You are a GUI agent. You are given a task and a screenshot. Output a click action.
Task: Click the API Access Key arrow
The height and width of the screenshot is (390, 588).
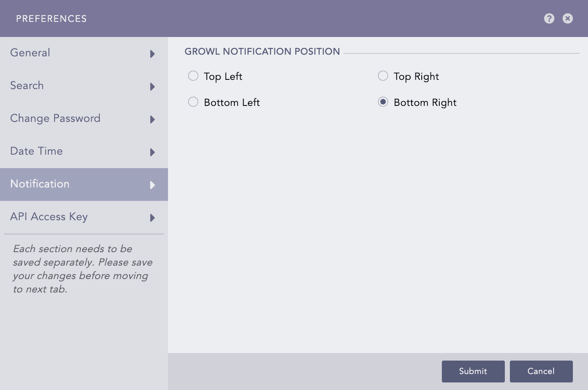point(152,218)
